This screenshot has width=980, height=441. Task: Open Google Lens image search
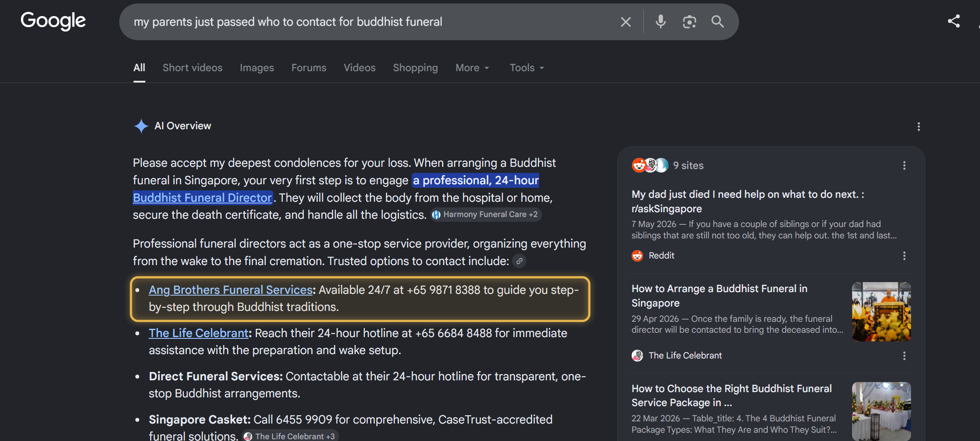689,22
